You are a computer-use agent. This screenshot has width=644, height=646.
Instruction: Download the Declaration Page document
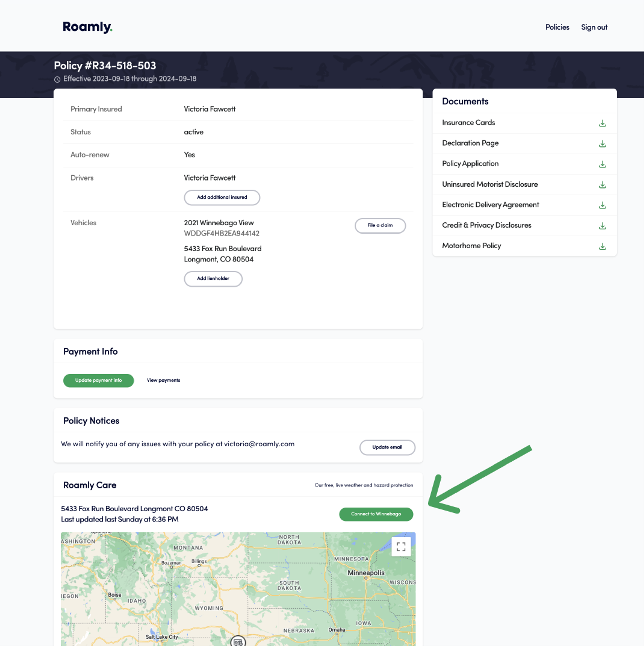pyautogui.click(x=602, y=144)
